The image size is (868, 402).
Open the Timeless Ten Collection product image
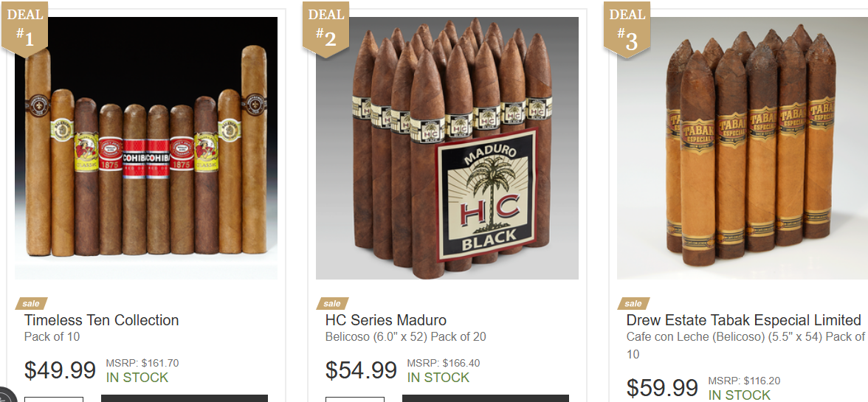tap(146, 148)
